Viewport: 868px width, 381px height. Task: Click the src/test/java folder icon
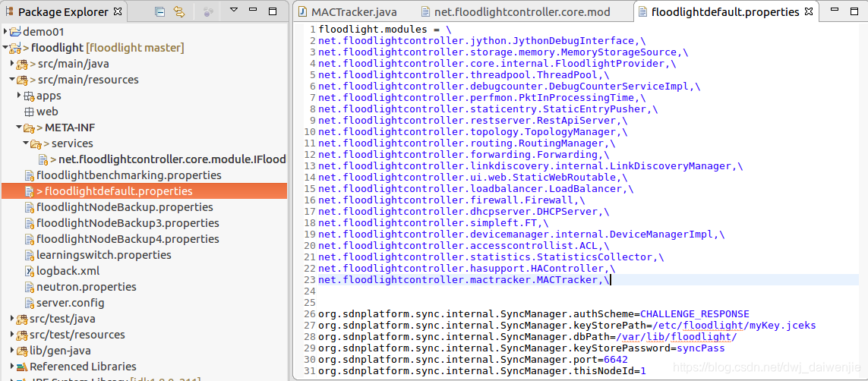click(x=22, y=319)
